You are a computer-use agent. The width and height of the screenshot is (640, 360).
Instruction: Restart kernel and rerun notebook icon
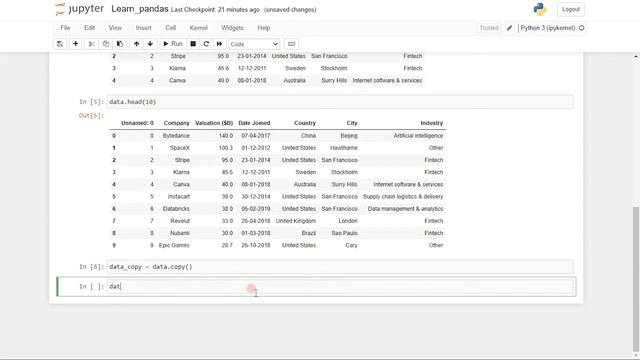(x=219, y=44)
